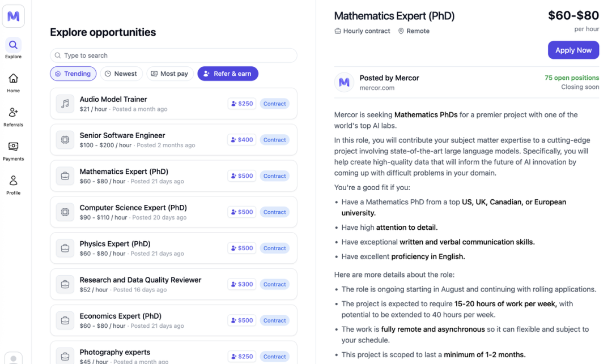Open Referrals from the sidebar icon

tap(13, 112)
